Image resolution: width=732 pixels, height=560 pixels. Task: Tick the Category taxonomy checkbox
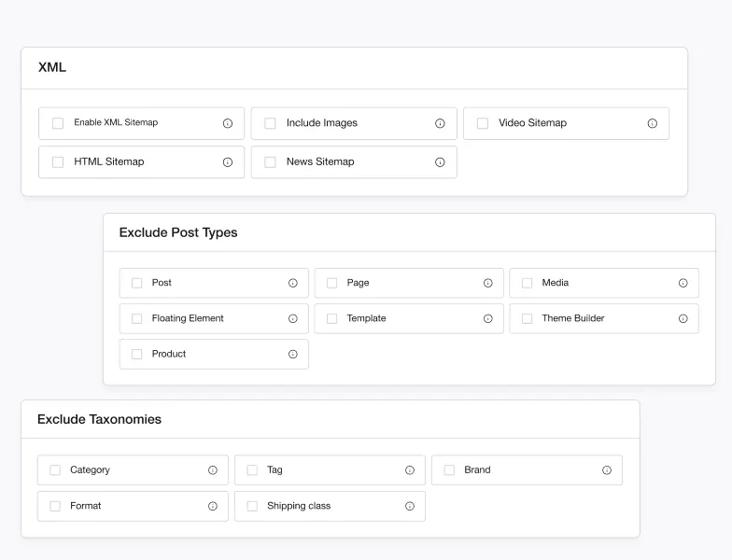coord(55,470)
